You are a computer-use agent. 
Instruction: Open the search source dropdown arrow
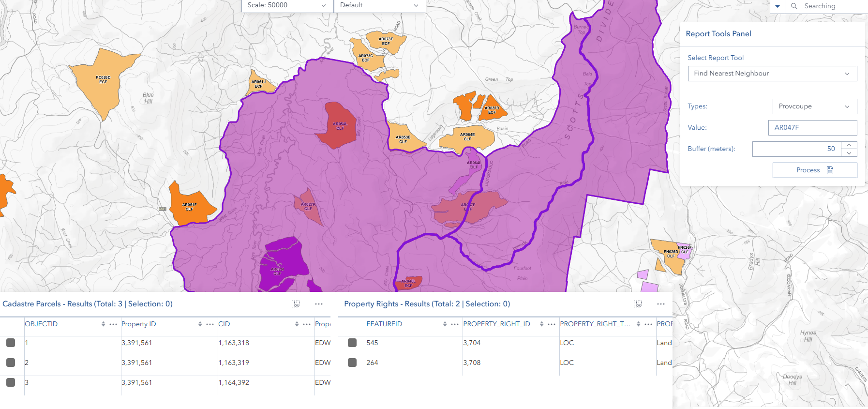[777, 6]
